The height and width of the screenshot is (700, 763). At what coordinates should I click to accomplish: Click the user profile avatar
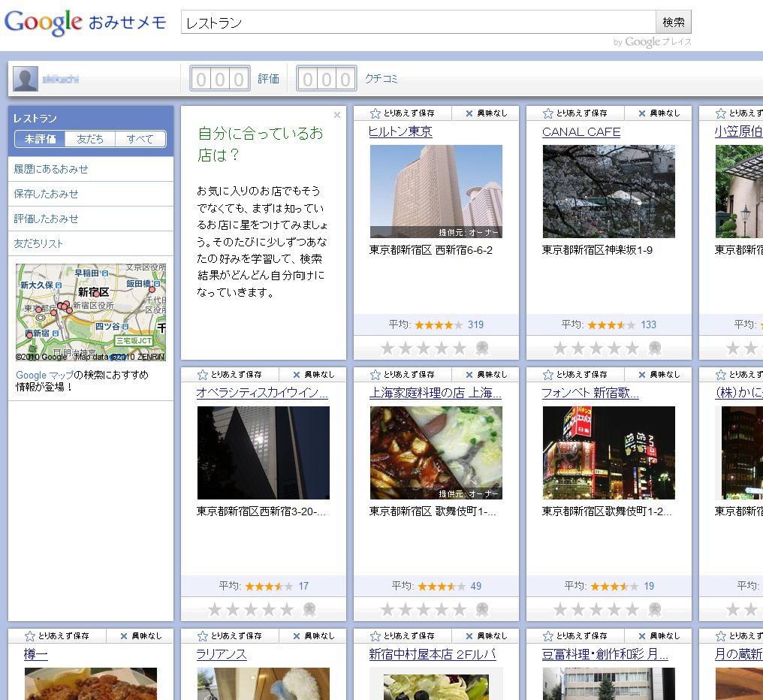(26, 79)
